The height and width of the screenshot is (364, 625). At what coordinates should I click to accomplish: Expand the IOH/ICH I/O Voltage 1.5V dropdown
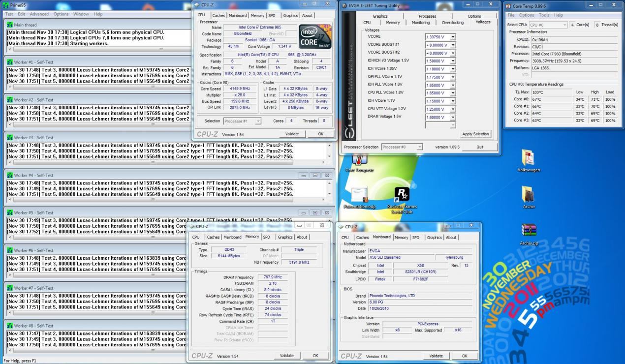pyautogui.click(x=453, y=61)
